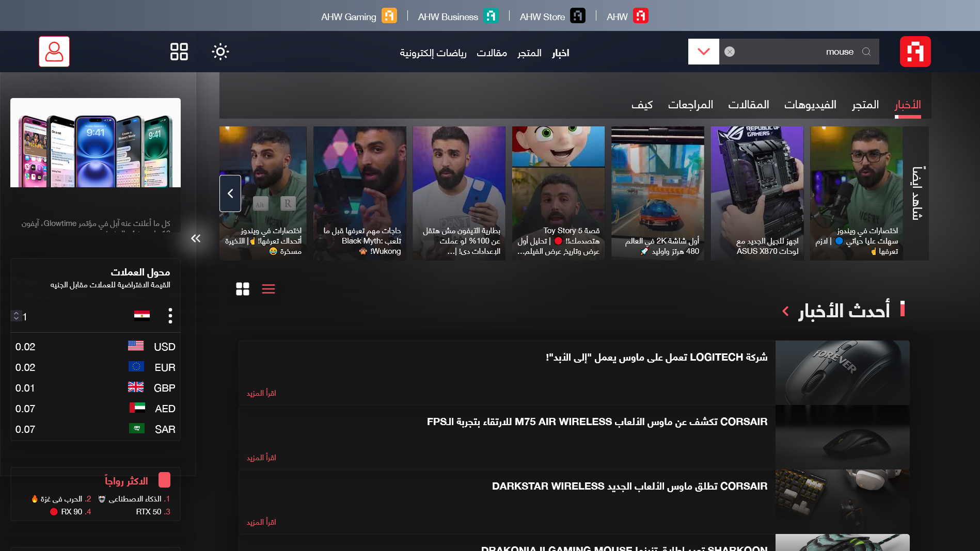Go to homepage via main red site logo

[915, 52]
